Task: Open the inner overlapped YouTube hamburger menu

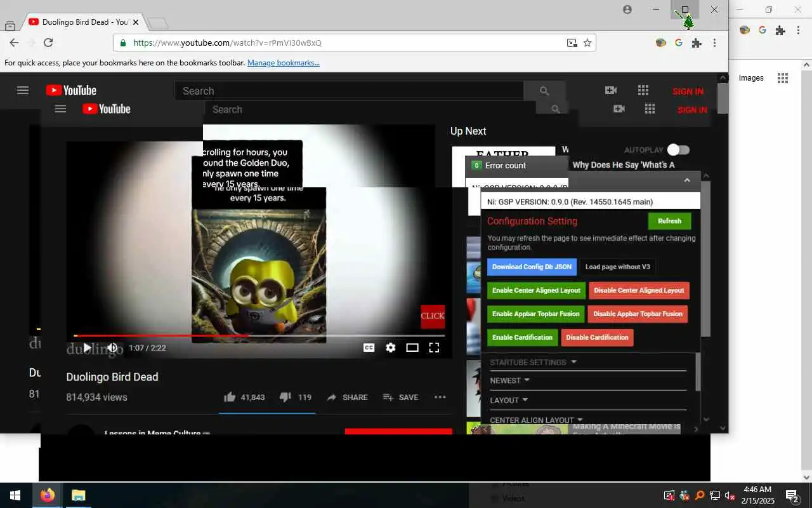Action: click(x=60, y=109)
